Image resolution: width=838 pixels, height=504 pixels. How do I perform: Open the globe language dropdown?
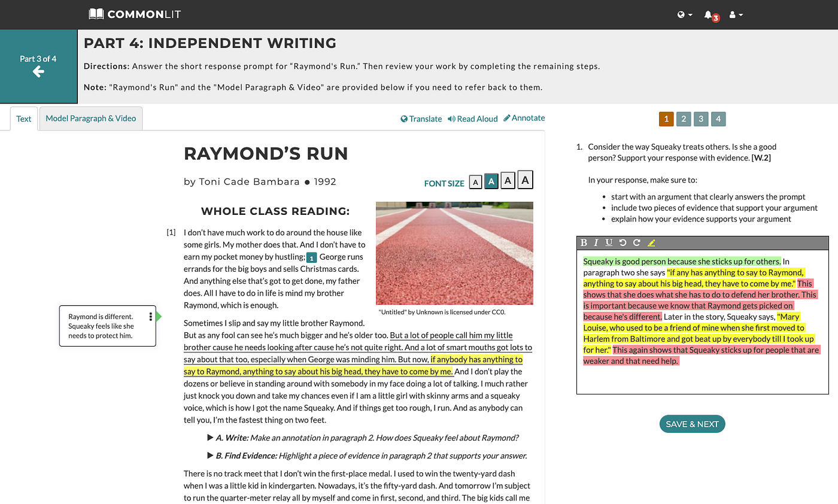[x=685, y=14]
